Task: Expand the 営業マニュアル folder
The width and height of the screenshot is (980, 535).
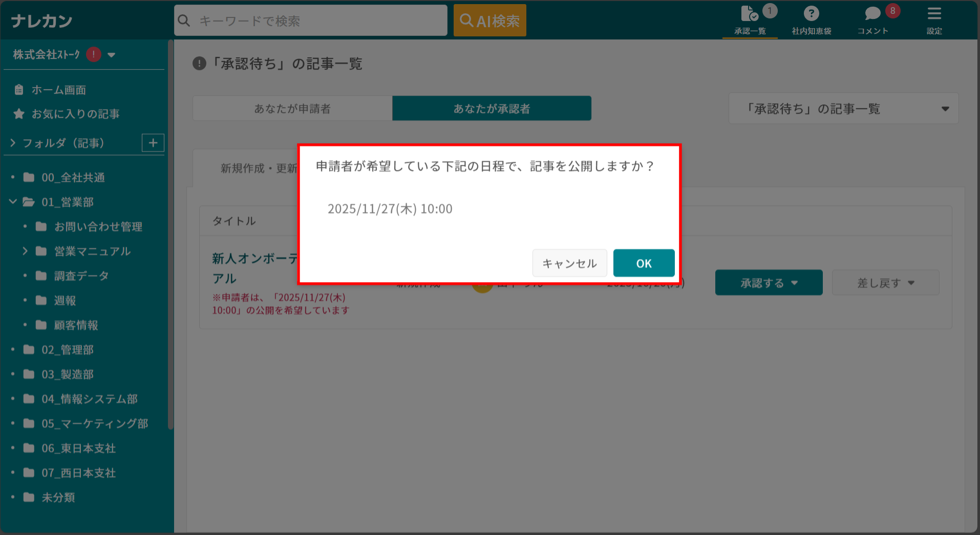Action: tap(25, 251)
